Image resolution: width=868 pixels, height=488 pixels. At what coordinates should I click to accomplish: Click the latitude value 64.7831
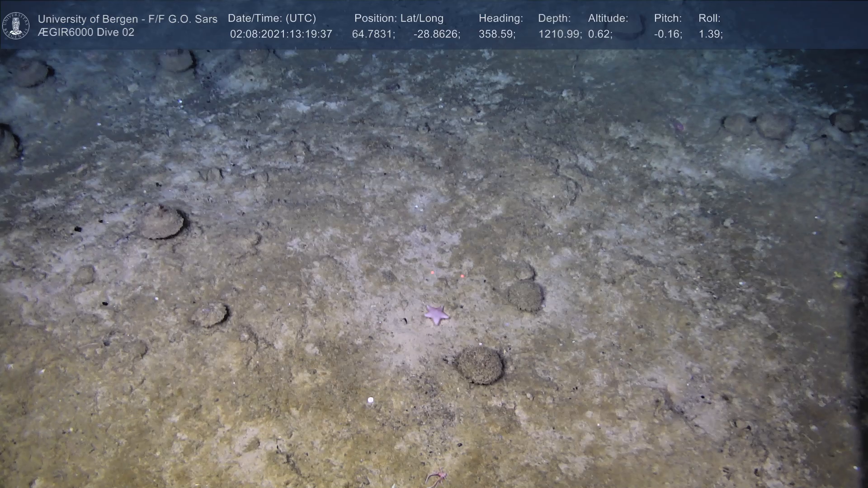373,34
